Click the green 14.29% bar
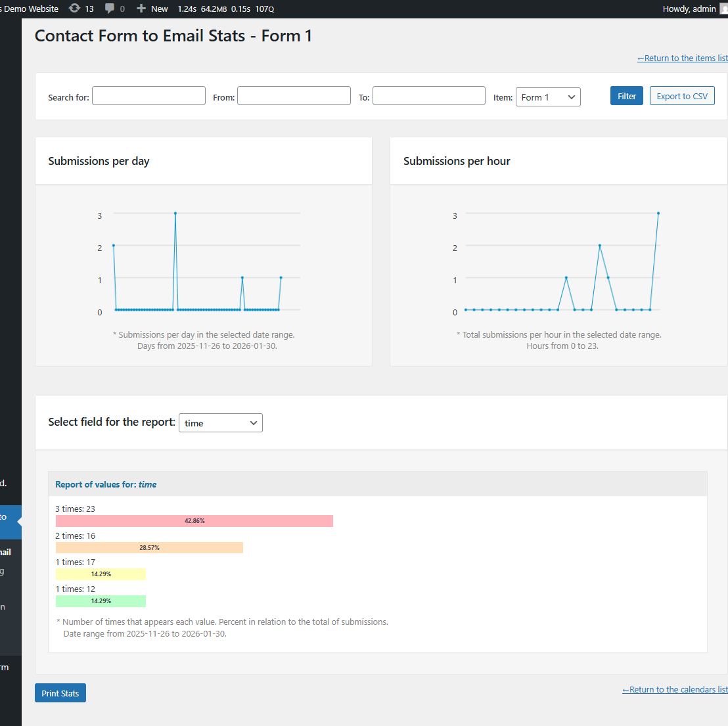The image size is (728, 726). [101, 601]
